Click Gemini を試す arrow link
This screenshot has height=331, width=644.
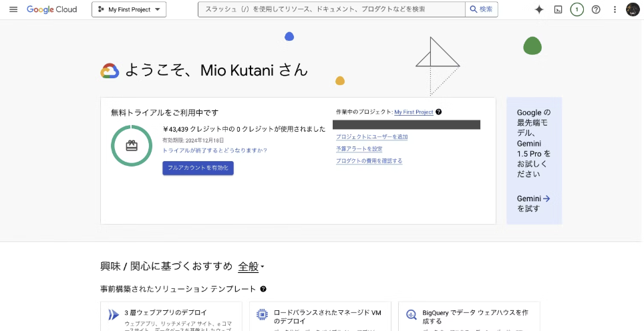coord(534,203)
